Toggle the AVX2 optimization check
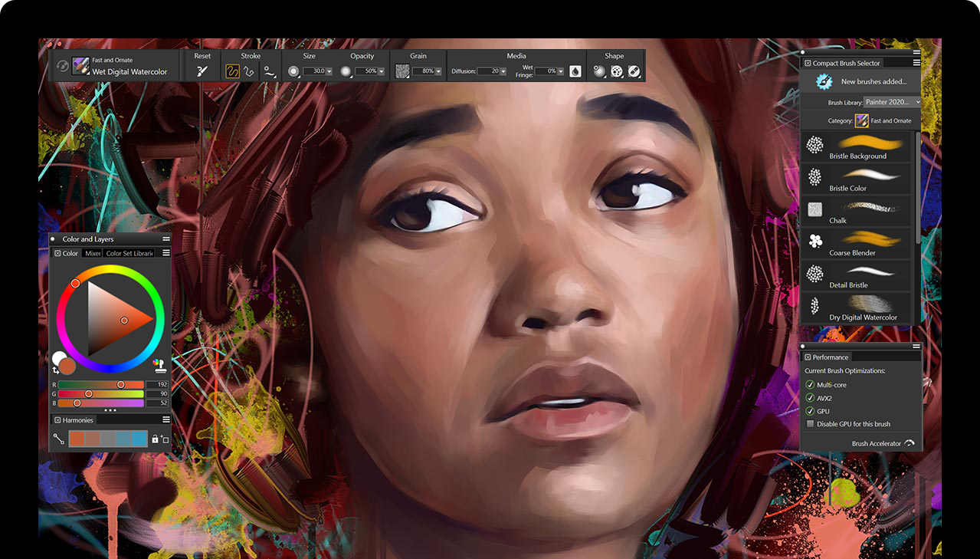 tap(810, 398)
